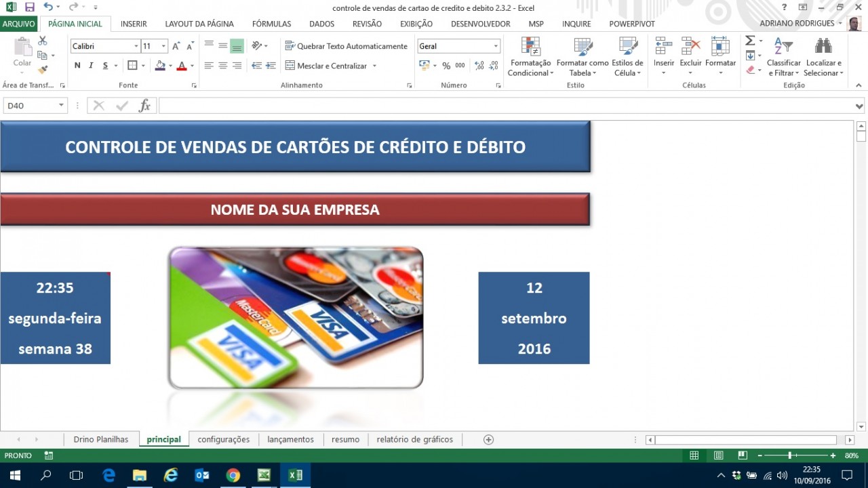Click into the formula bar

(x=506, y=106)
